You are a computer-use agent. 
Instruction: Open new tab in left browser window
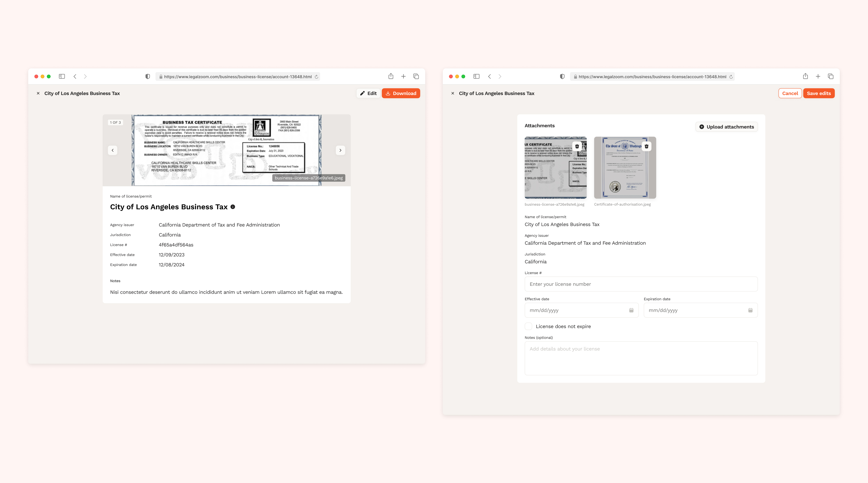point(403,77)
